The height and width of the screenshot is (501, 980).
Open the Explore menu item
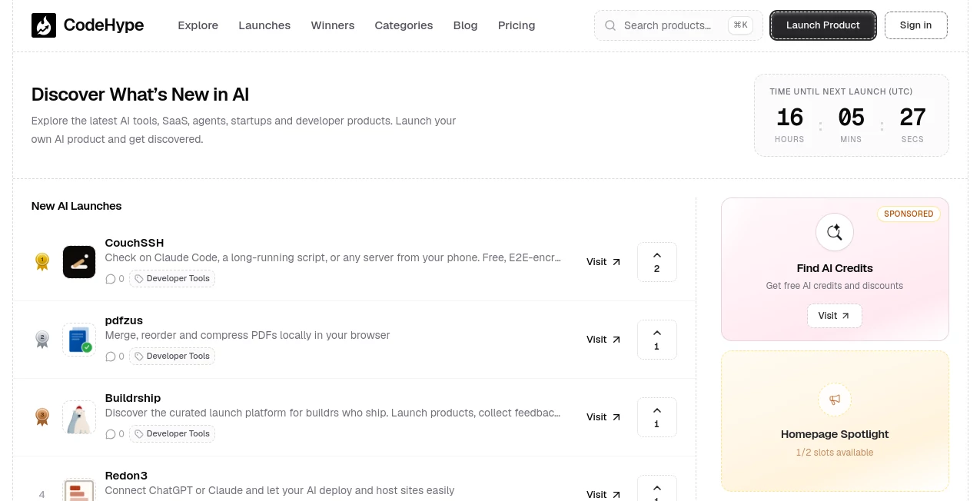pyautogui.click(x=198, y=25)
